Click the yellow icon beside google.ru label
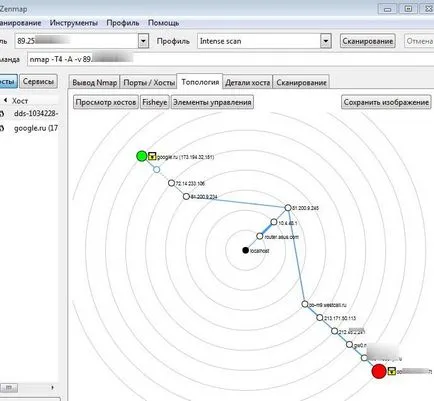The width and height of the screenshot is (434, 401). click(x=152, y=156)
